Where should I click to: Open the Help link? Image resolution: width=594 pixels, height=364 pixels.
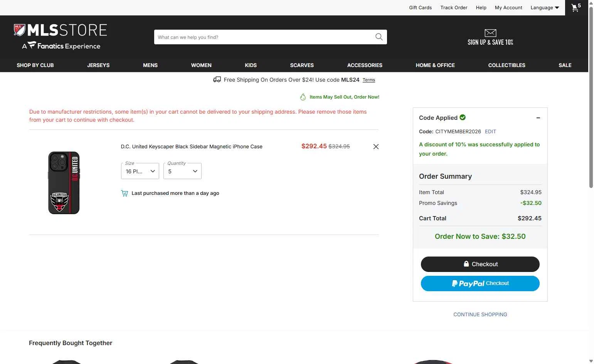tap(481, 8)
